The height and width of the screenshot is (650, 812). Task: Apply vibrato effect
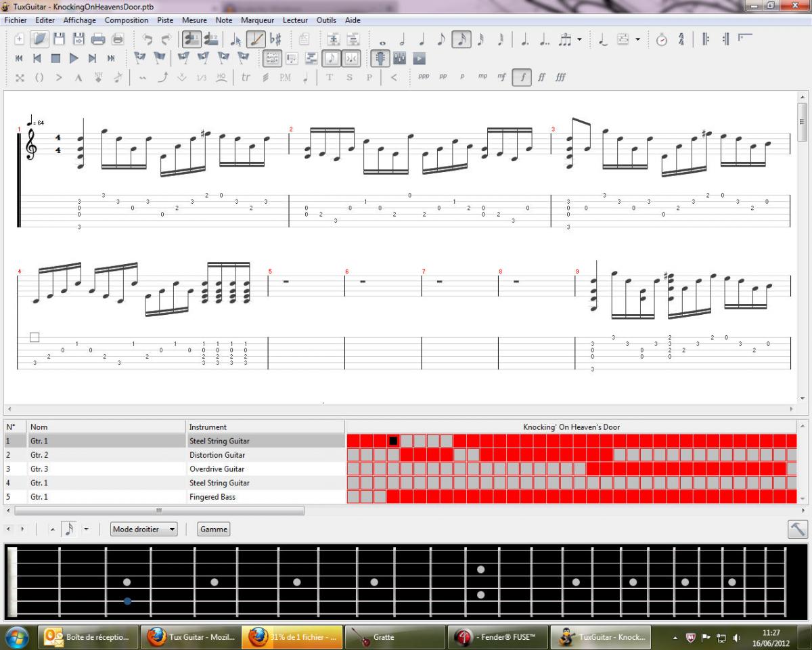(142, 77)
